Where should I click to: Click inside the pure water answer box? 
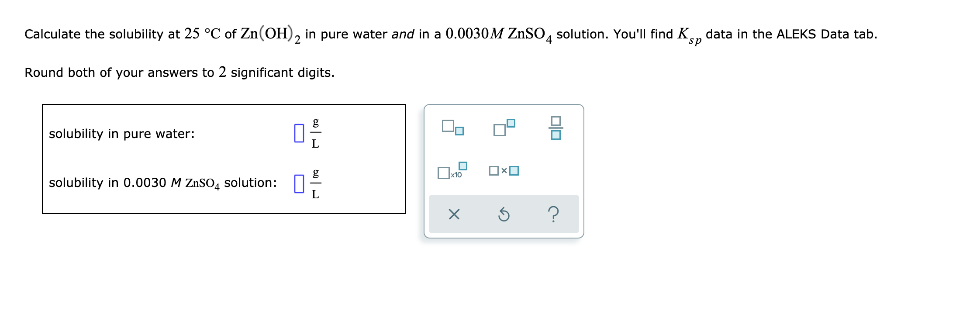pyautogui.click(x=300, y=133)
